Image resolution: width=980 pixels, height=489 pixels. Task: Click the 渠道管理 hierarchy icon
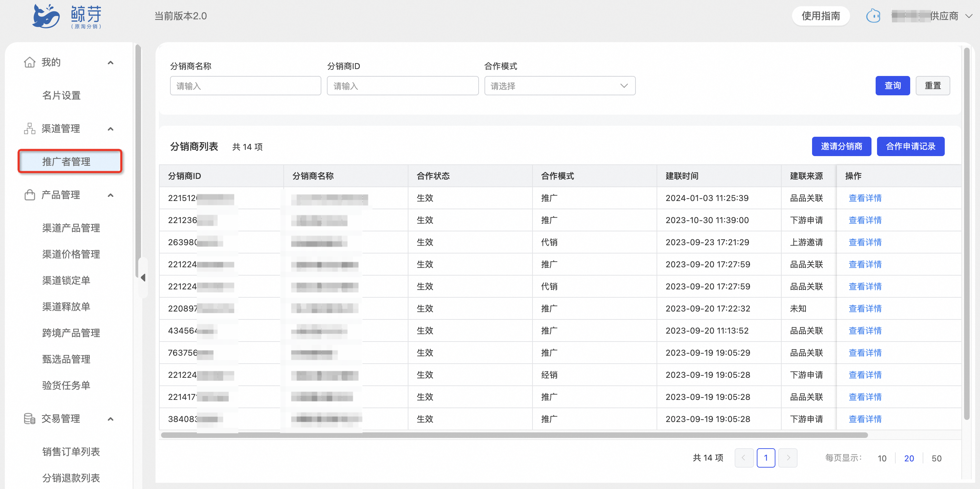pyautogui.click(x=29, y=128)
